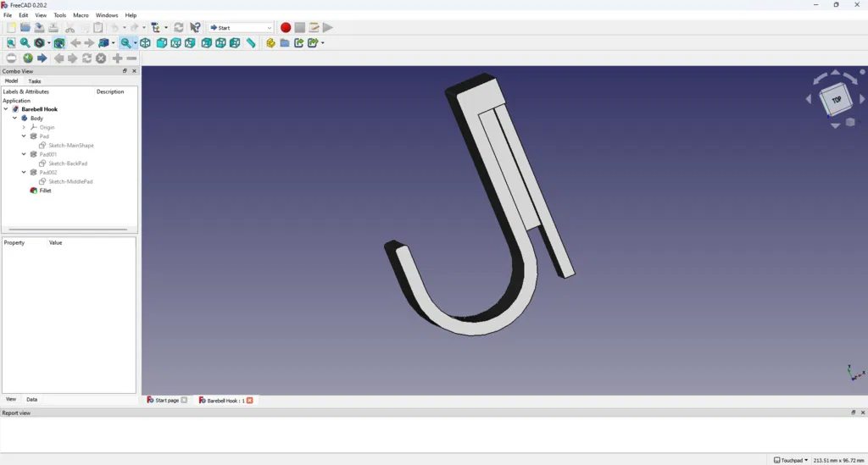Open the Windows menu

[107, 15]
